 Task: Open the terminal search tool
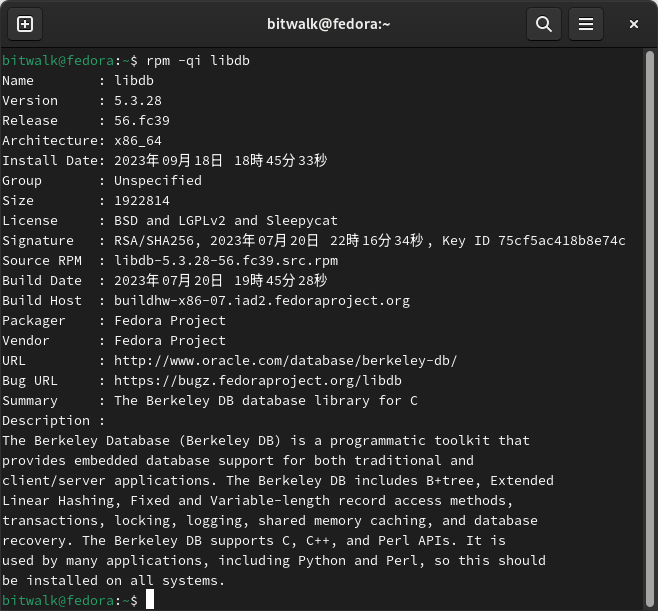click(x=544, y=24)
